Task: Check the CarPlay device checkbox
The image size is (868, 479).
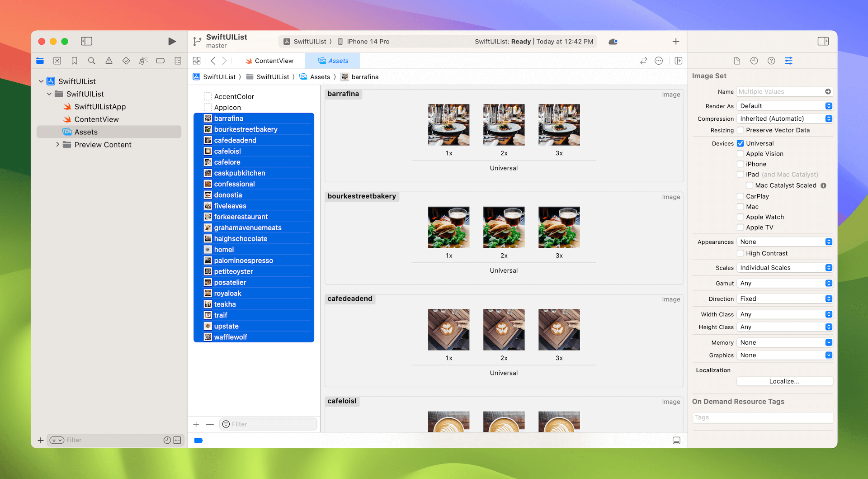Action: [x=740, y=196]
